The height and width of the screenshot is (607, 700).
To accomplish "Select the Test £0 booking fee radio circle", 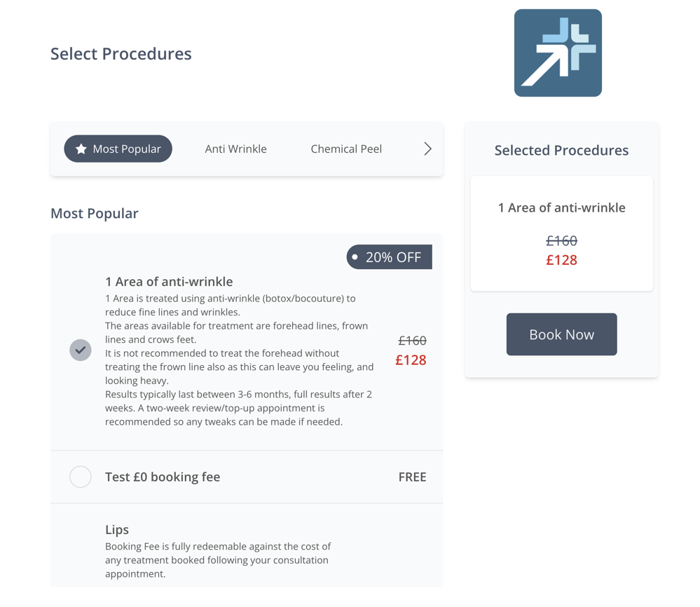I will click(x=81, y=477).
